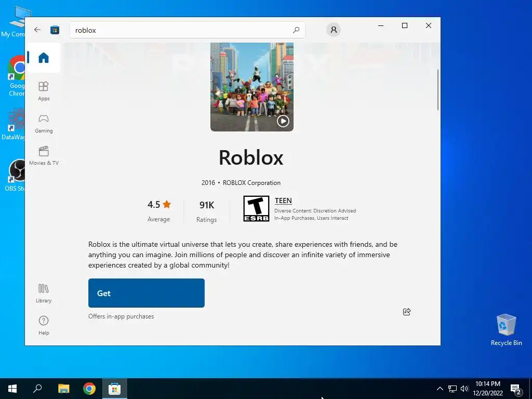Click the ROBLOX Corporation publisher link

251,182
